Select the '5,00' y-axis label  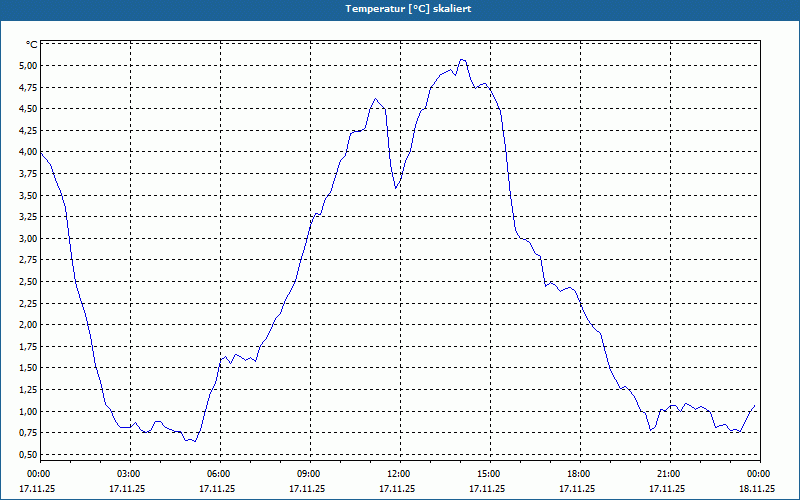(28, 65)
